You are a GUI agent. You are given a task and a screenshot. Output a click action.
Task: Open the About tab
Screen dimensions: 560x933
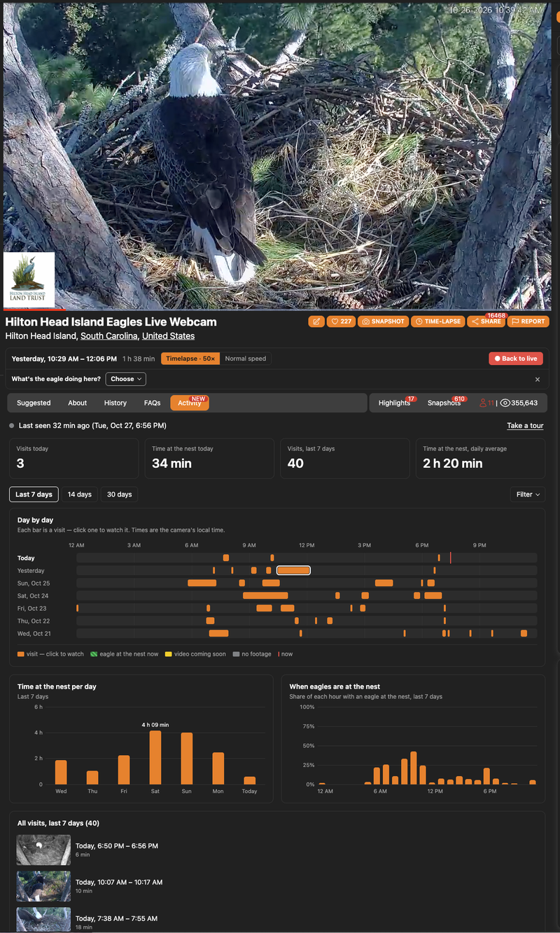(x=78, y=403)
